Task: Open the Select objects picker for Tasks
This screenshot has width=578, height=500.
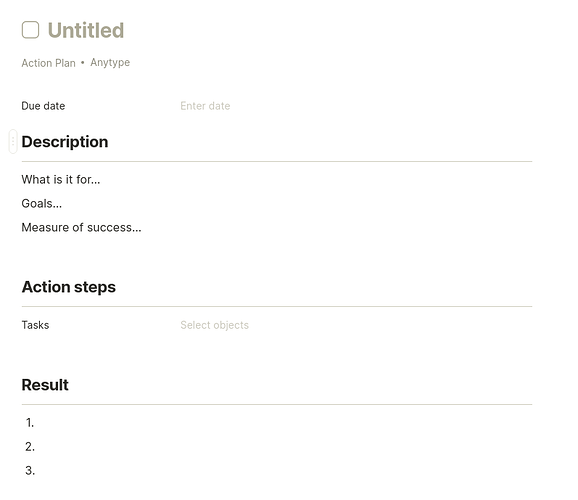Action: point(214,325)
